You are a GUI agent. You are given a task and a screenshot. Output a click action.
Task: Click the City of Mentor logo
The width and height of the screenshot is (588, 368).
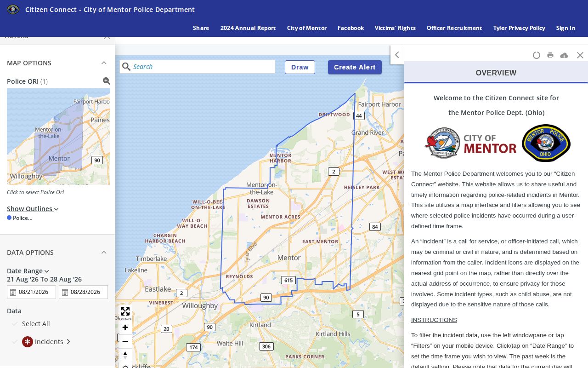[x=471, y=143]
